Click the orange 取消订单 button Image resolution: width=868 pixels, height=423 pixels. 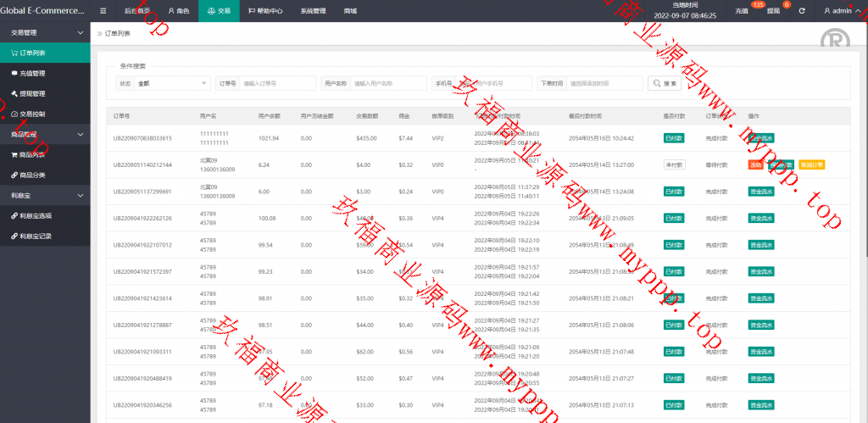click(811, 164)
